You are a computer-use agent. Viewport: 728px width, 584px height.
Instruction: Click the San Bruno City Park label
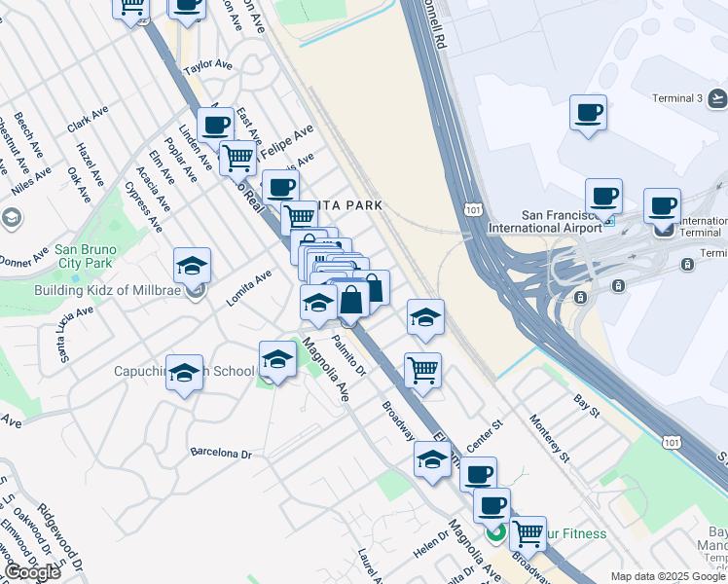[x=86, y=256]
